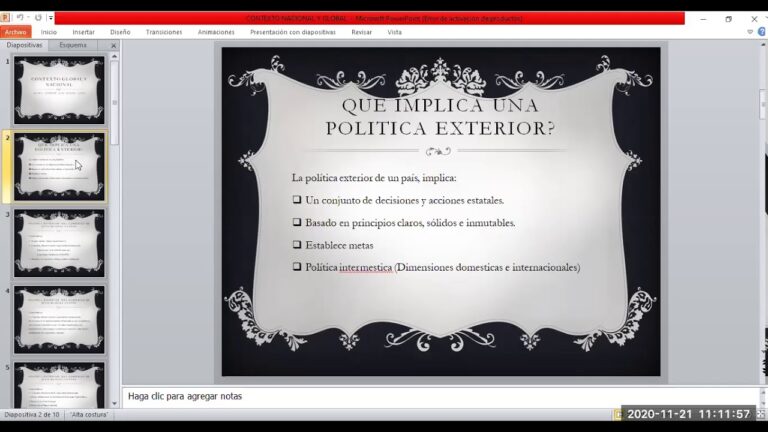Select slide 5 thumbnail in the pane
Viewport: 768px width, 432px height.
pyautogui.click(x=59, y=385)
